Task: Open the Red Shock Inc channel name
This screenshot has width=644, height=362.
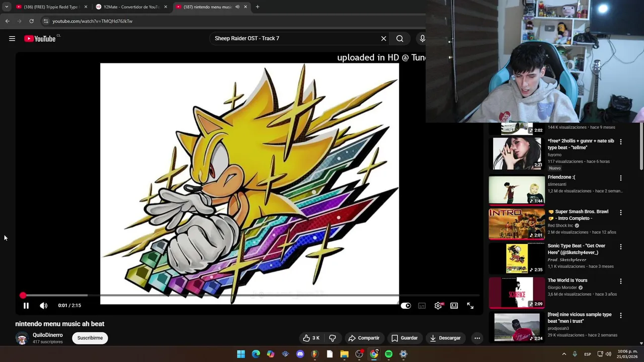Action: [x=560, y=226]
